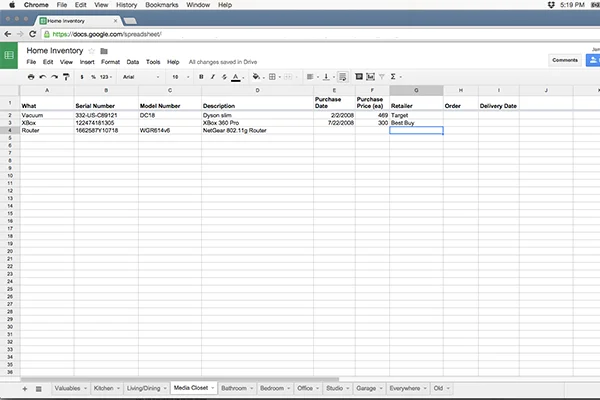Click the green Sheets home icon
Viewport: 600px width, 400px height.
click(x=9, y=56)
